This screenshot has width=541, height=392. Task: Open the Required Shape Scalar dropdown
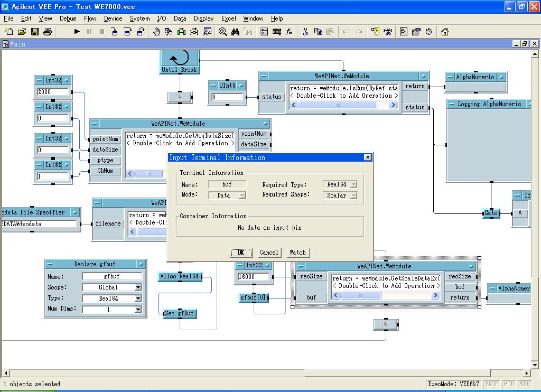tap(353, 195)
